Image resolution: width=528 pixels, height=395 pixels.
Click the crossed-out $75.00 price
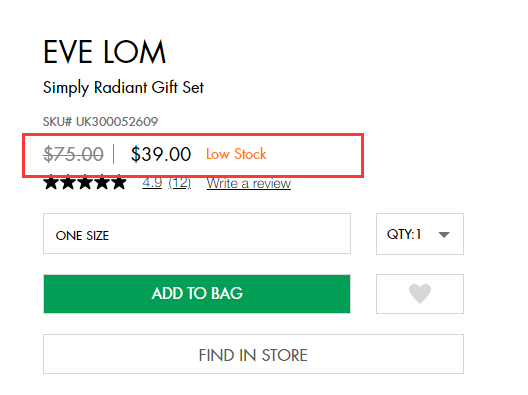(73, 154)
